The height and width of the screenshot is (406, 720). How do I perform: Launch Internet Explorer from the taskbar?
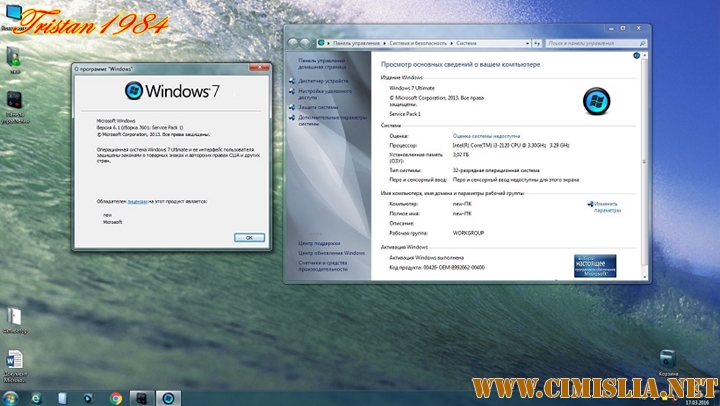click(35, 397)
